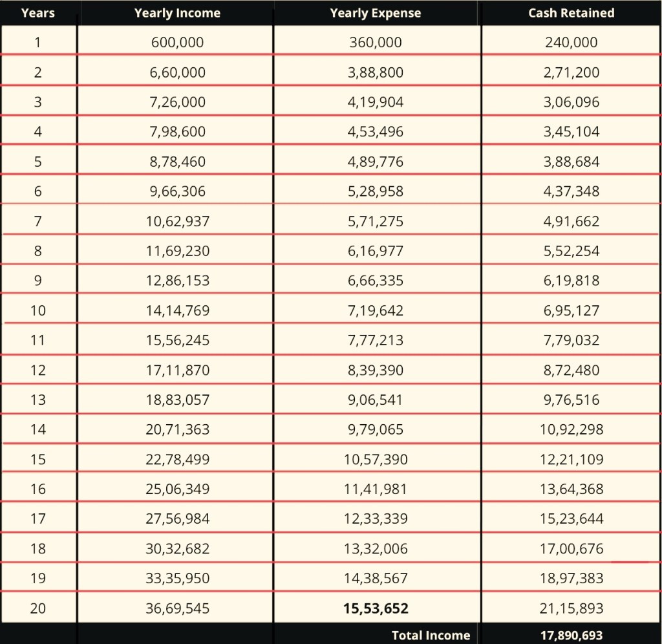662x644 pixels.
Task: Select the bold expense value 15,53,652
Action: tap(376, 608)
